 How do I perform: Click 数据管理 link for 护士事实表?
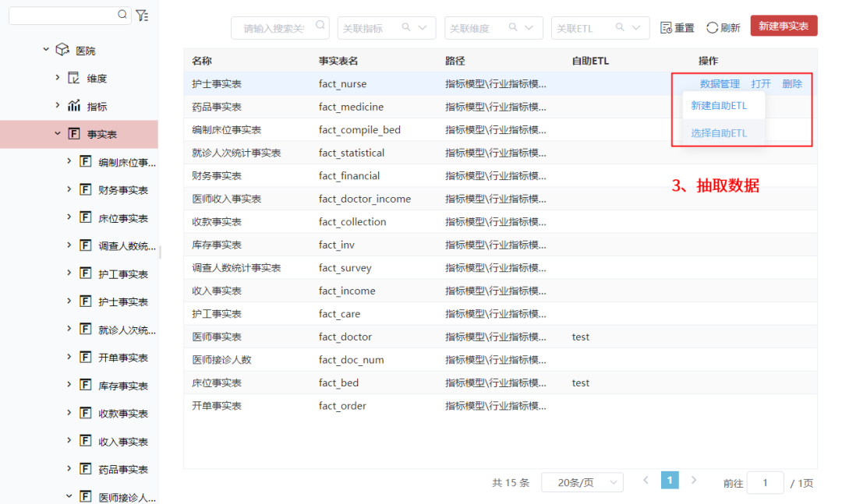pos(720,83)
